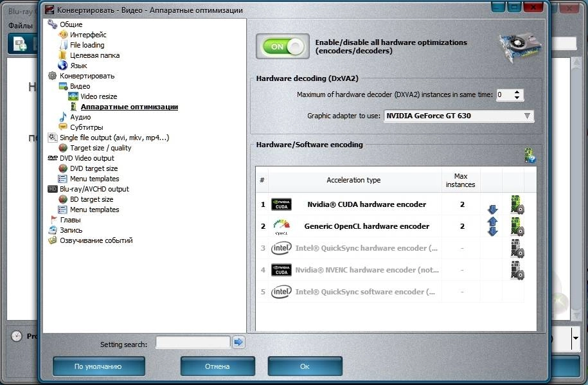The width and height of the screenshot is (588, 385).
Task: Click the Отмена cancel button
Action: 217,366
